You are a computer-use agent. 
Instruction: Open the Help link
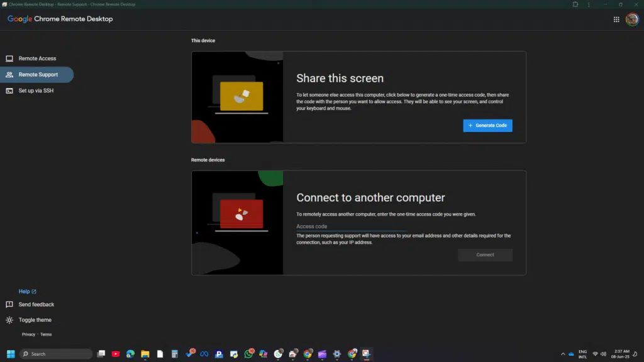(27, 292)
